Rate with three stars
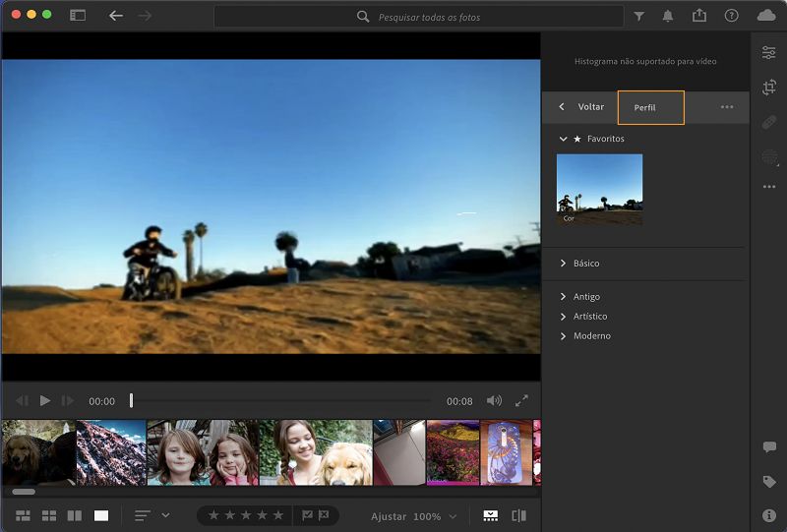Viewport: 787px width, 532px height. coord(246,515)
